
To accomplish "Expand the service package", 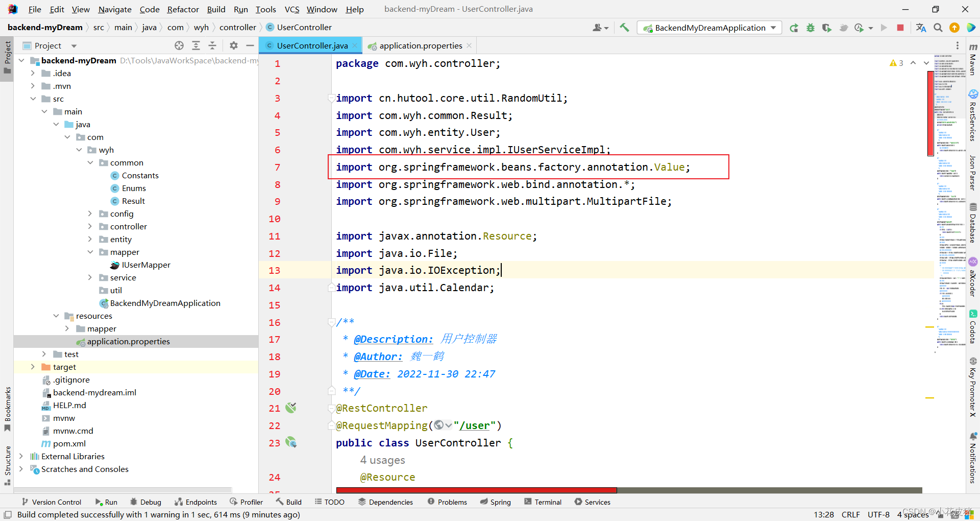I will (90, 277).
